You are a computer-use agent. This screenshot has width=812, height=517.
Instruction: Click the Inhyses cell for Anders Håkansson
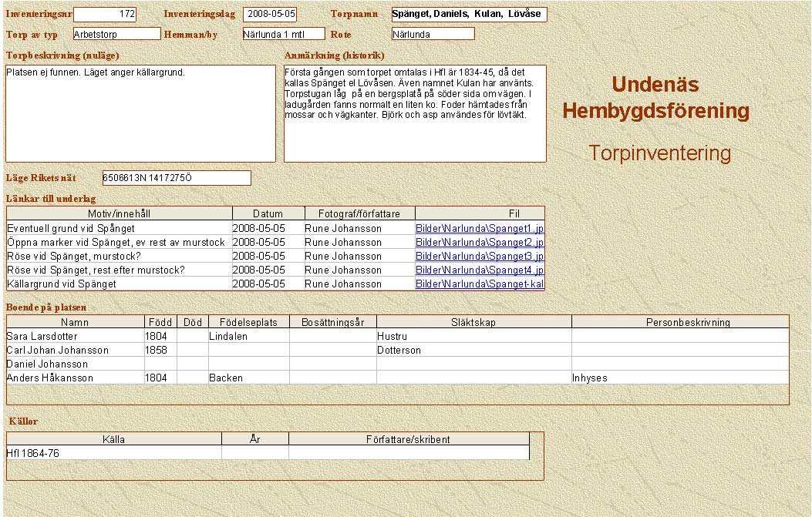(679, 378)
